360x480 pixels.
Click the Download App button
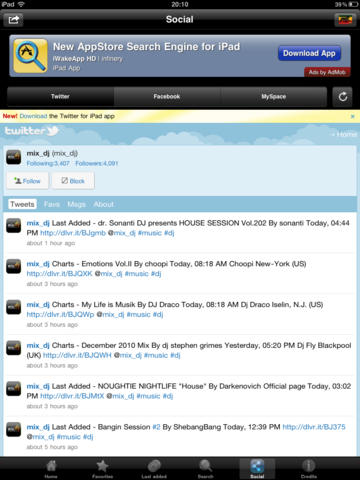coord(309,53)
